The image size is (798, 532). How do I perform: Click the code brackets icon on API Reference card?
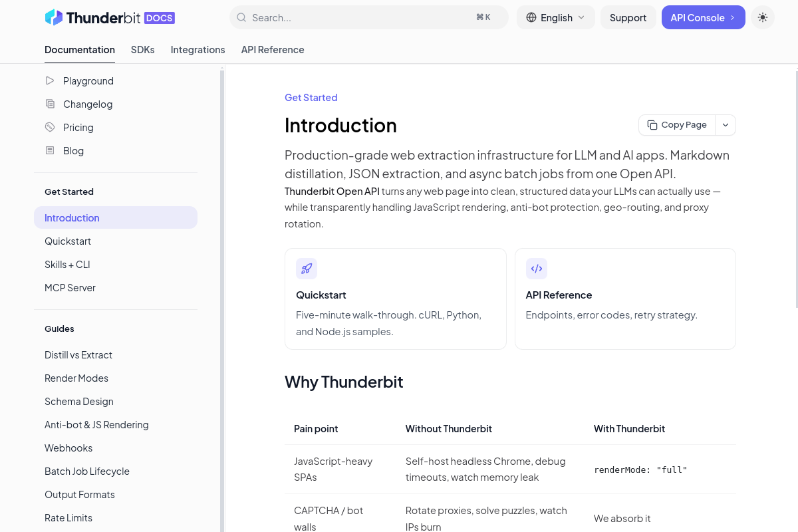click(537, 269)
